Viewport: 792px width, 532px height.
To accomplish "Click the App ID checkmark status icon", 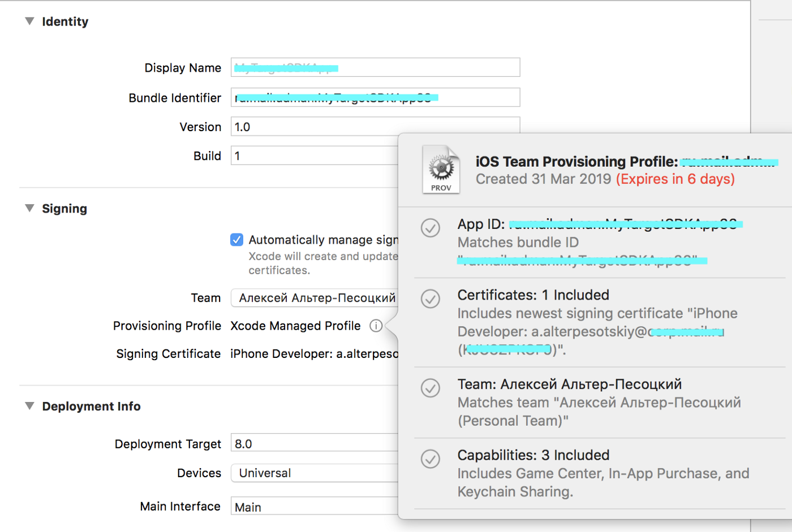I will (431, 228).
